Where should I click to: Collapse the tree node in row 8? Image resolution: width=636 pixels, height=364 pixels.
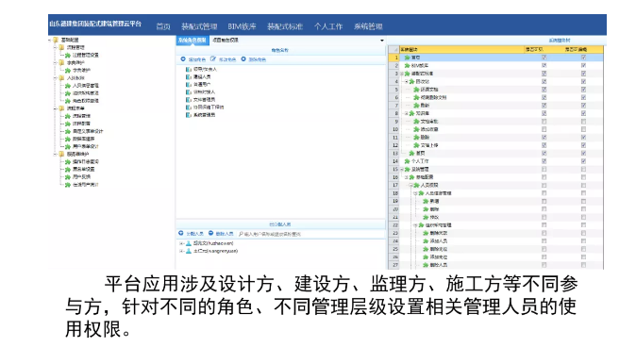click(x=407, y=113)
